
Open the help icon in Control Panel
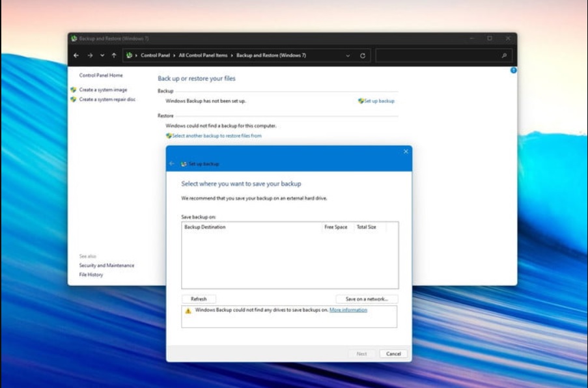coord(513,70)
